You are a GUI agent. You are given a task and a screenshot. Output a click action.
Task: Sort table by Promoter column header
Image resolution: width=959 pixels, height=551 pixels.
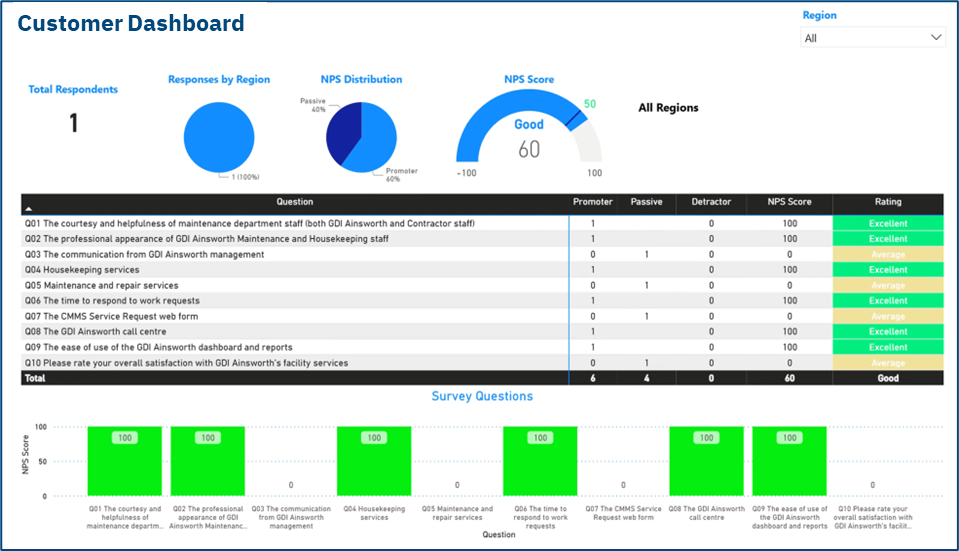click(x=592, y=202)
